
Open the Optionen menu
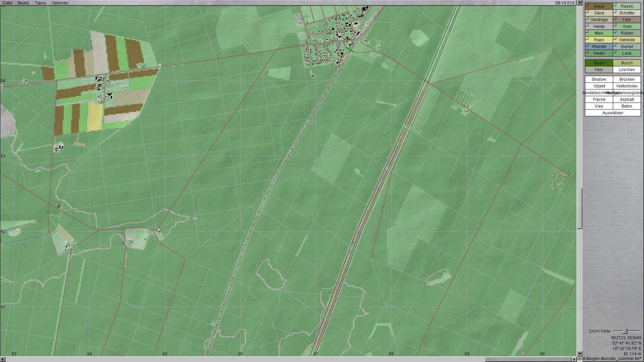tap(60, 3)
